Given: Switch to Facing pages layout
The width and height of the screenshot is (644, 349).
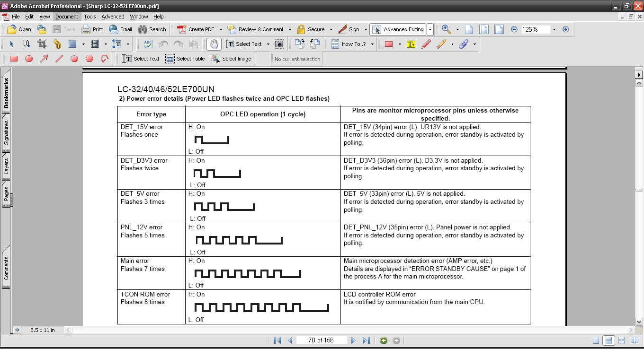Looking at the screenshot, I should [634, 340].
